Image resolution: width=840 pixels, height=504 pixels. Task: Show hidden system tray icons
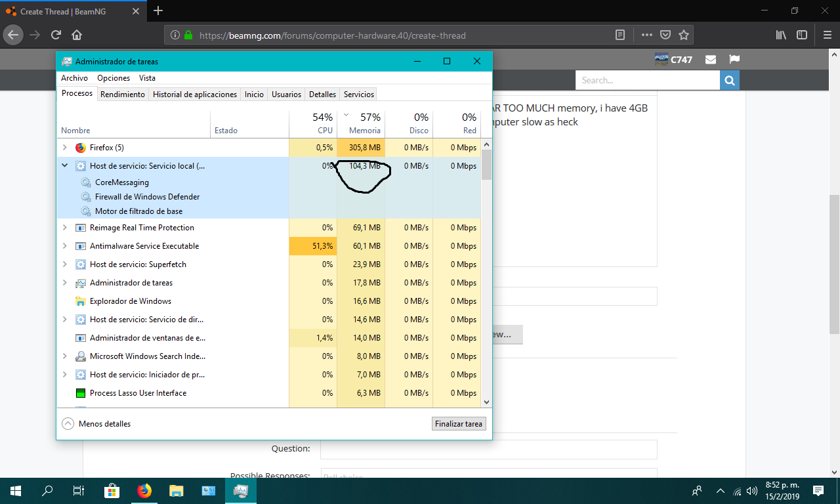(x=721, y=491)
